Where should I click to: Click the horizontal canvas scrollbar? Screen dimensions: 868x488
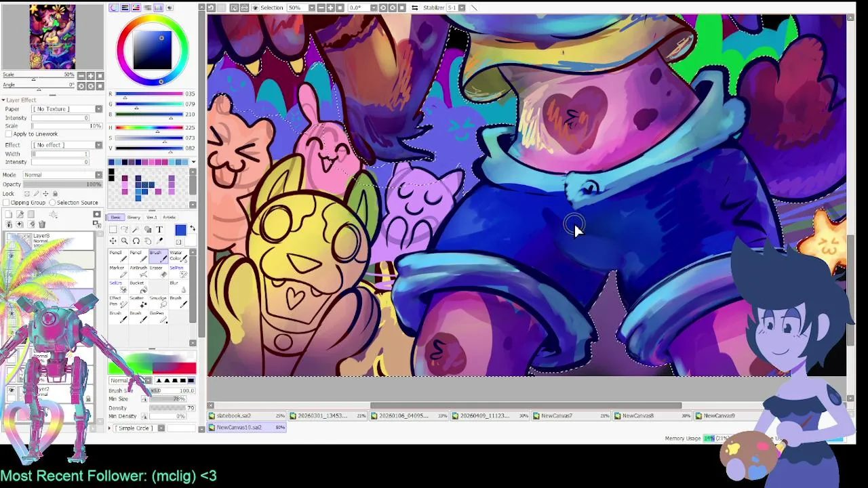(526, 406)
